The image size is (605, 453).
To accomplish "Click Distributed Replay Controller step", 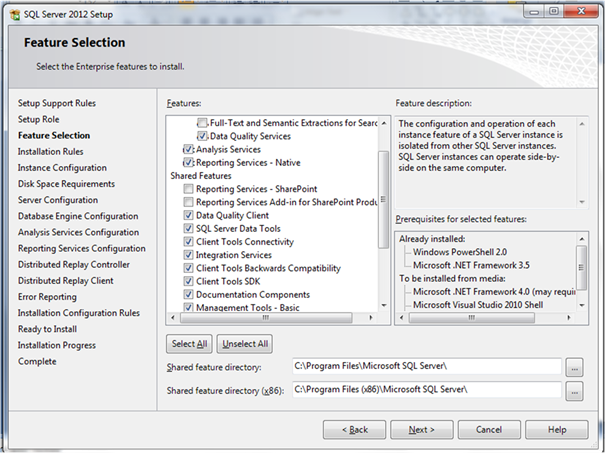I will pyautogui.click(x=74, y=265).
